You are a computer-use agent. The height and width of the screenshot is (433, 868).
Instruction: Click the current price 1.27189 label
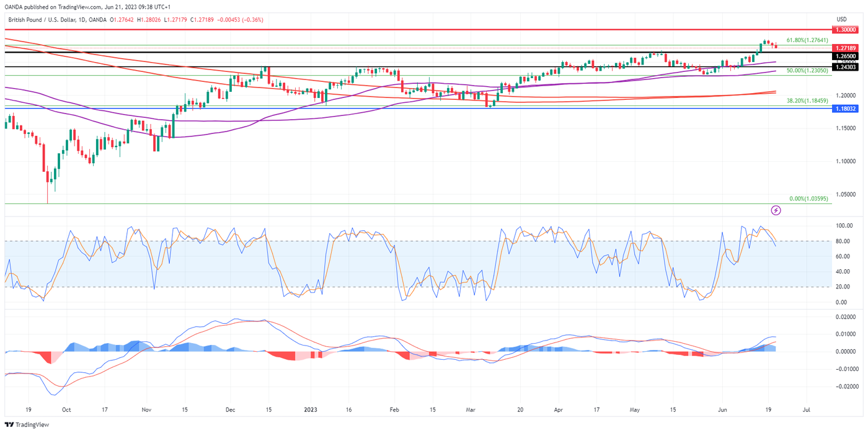coord(846,48)
